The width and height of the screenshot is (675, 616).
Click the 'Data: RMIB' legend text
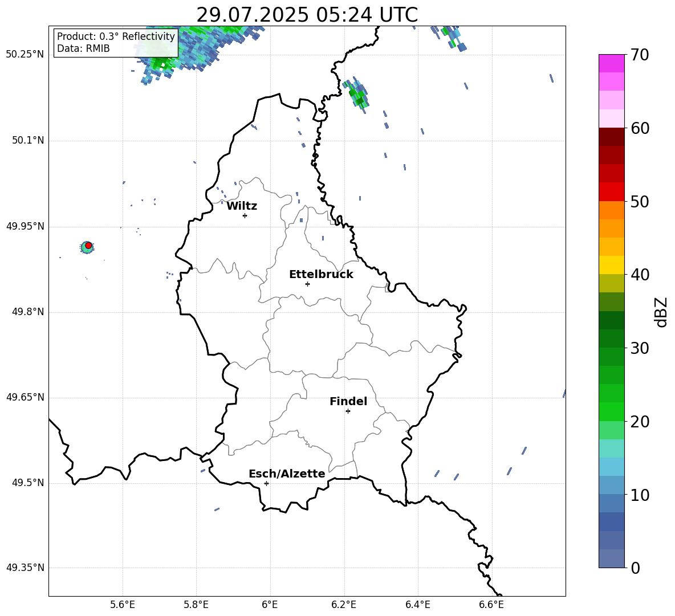(x=83, y=48)
